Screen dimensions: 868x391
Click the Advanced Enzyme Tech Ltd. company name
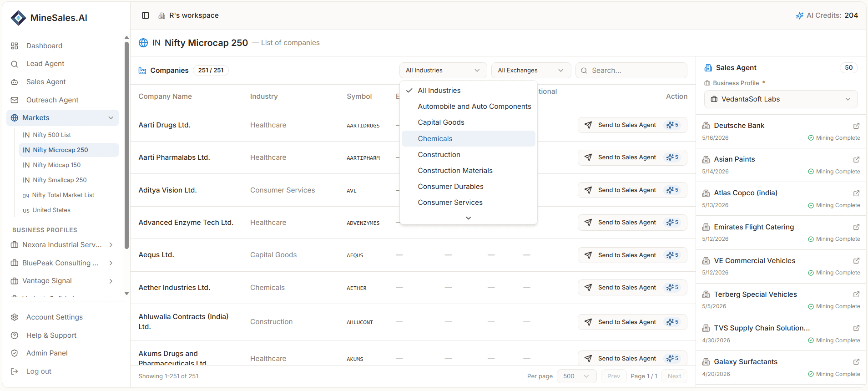pos(186,223)
